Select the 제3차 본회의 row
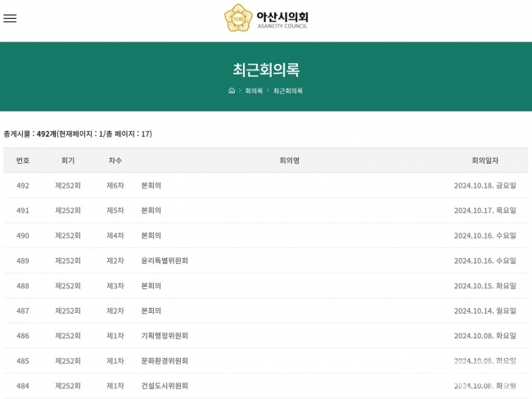The height and width of the screenshot is (399, 532). tap(151, 286)
